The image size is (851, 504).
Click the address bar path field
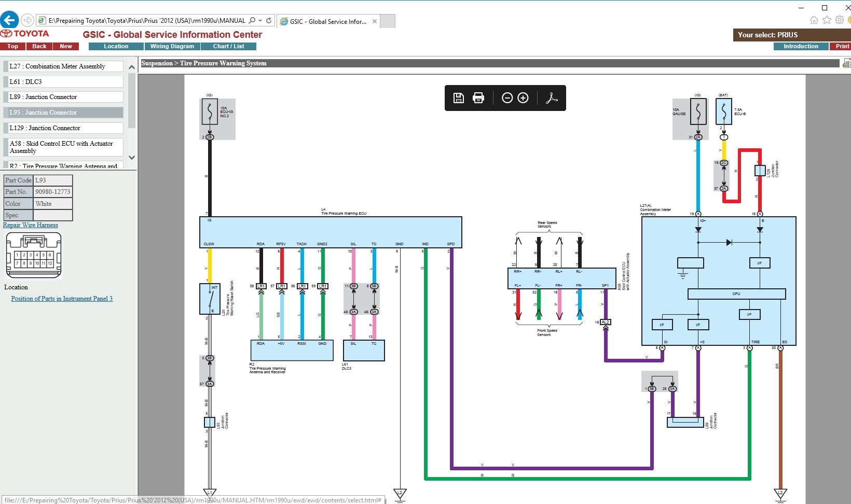(x=147, y=21)
